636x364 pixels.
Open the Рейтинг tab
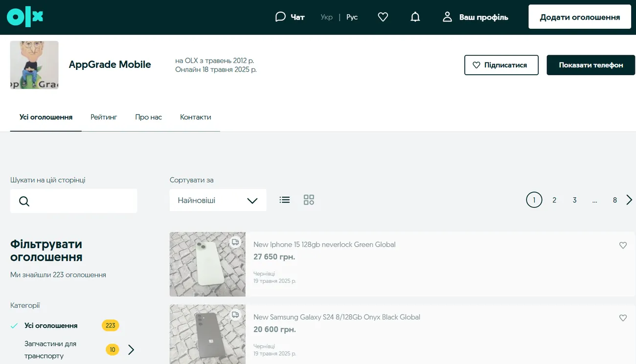(x=104, y=117)
